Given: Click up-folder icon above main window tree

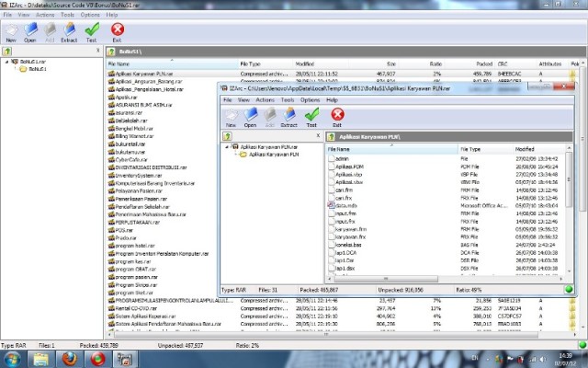Looking at the screenshot, I should pyautogui.click(x=6, y=52).
